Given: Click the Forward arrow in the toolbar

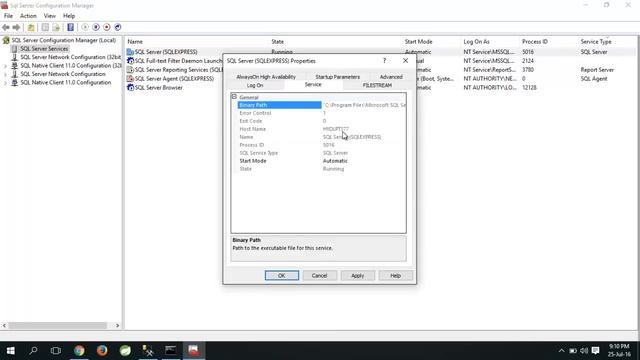Looking at the screenshot, I should click(16, 27).
